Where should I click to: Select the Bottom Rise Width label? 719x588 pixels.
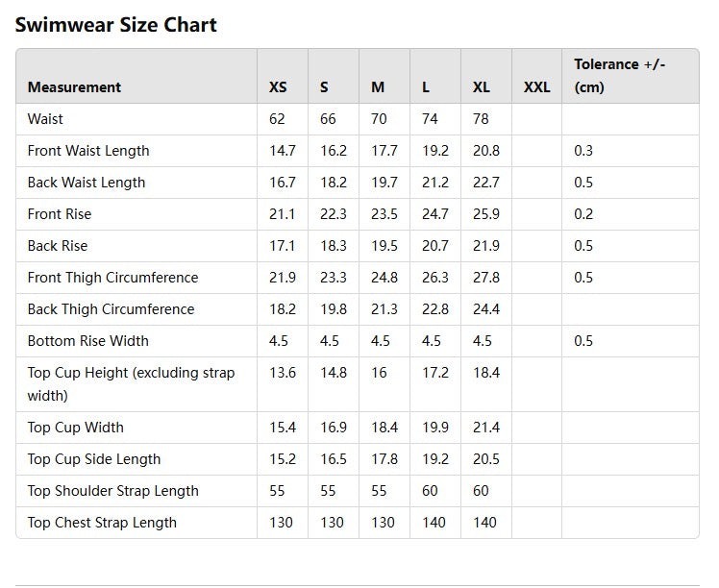click(x=88, y=341)
